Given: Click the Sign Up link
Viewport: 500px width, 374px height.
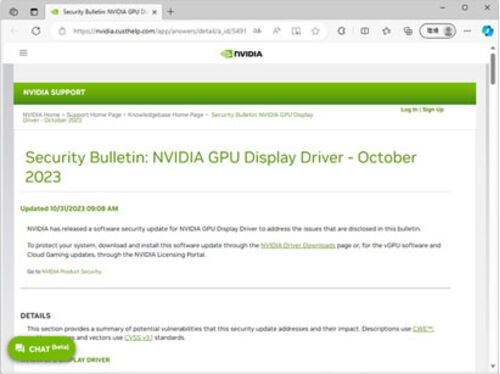Looking at the screenshot, I should pos(433,110).
